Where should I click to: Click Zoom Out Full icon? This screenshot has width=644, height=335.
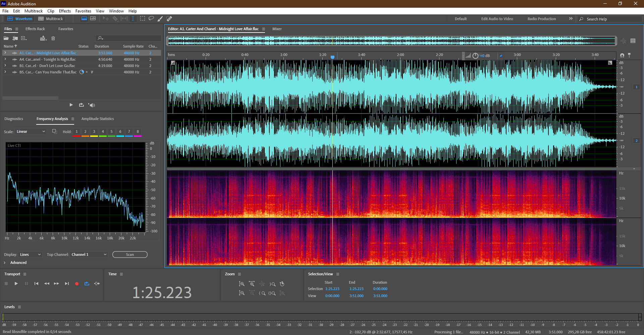(x=262, y=284)
